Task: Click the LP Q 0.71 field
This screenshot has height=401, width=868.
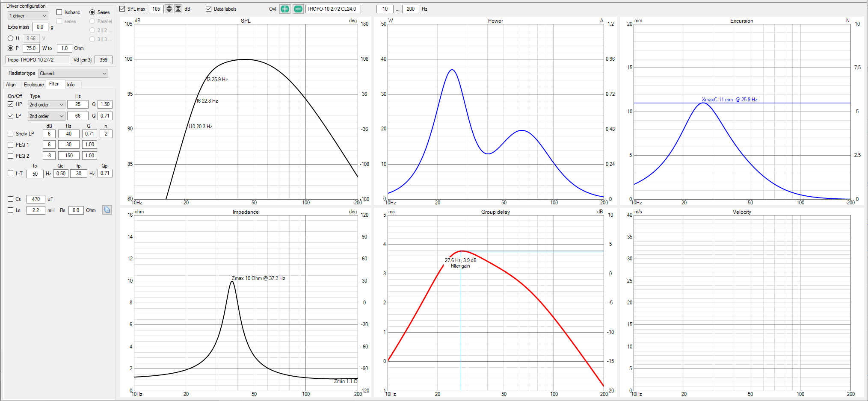Action: [x=105, y=116]
